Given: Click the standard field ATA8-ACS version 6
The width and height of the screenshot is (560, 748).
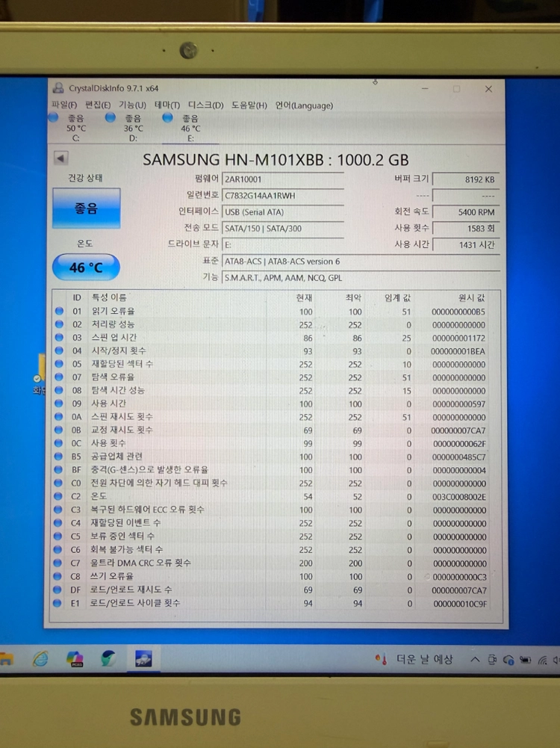Looking at the screenshot, I should pyautogui.click(x=361, y=262).
